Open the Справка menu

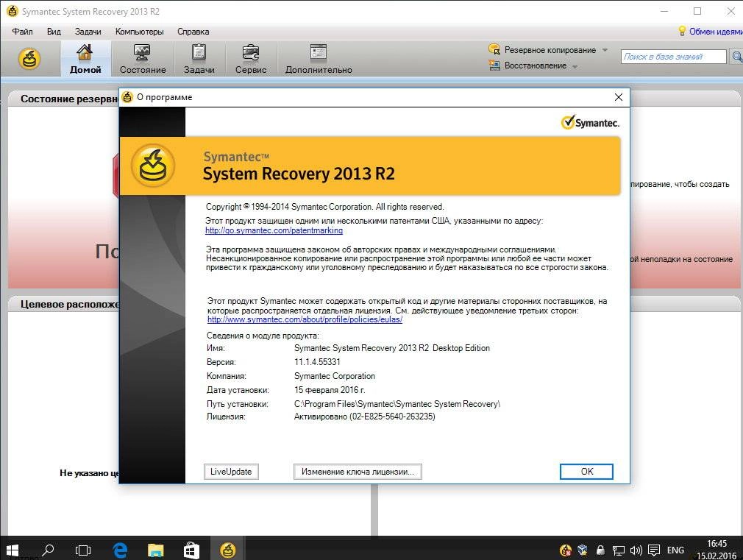pos(193,32)
